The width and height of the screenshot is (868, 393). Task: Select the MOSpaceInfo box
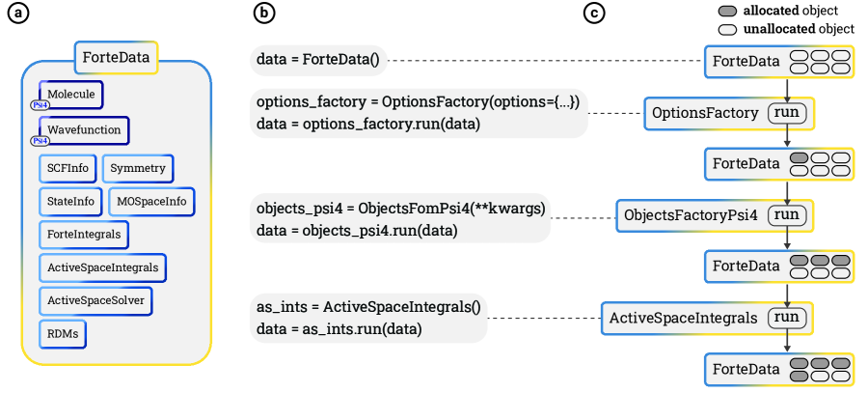(151, 201)
